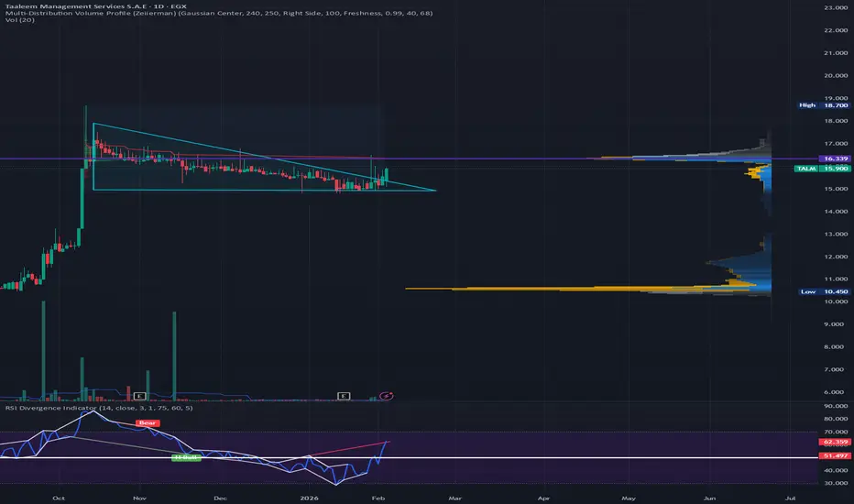Click the late-January earnings 'E' marker

344,396
